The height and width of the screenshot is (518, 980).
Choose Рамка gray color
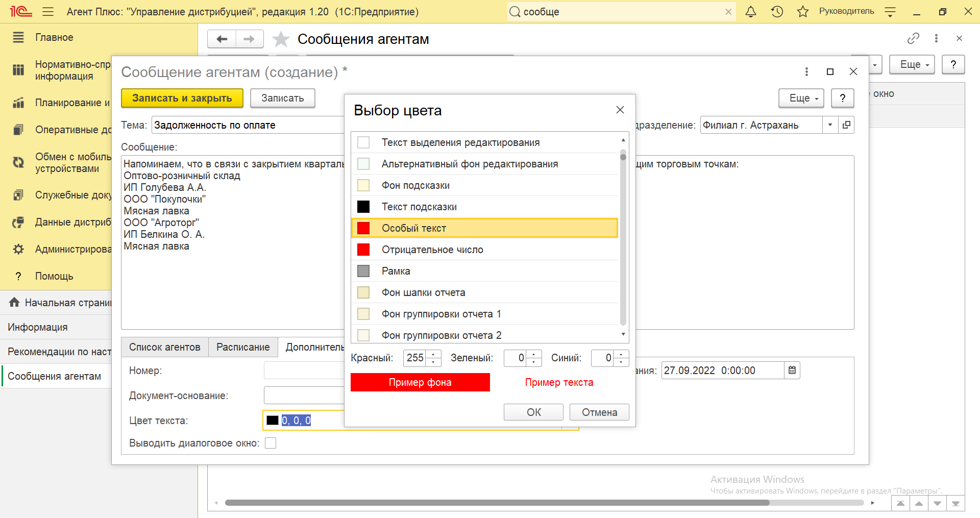pos(484,271)
